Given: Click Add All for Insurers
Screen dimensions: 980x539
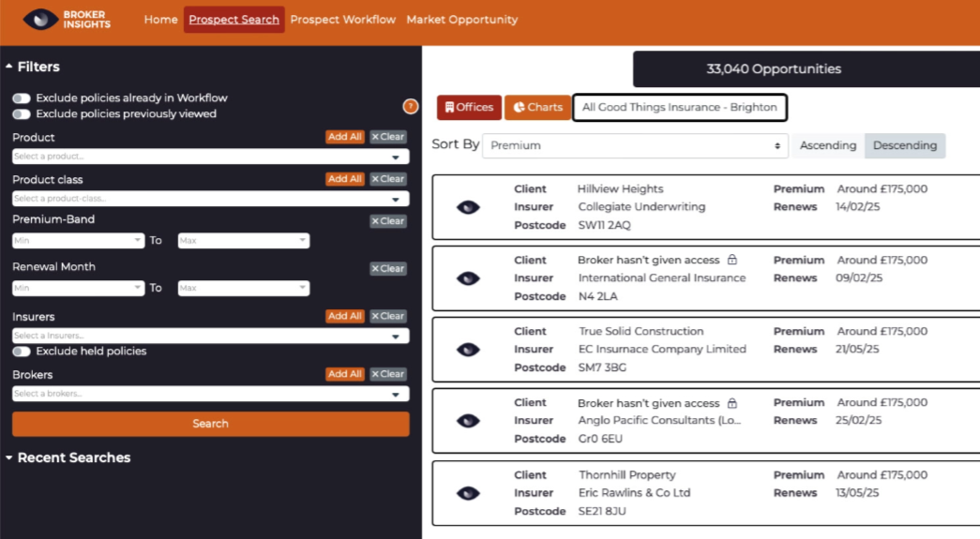Looking at the screenshot, I should click(344, 316).
